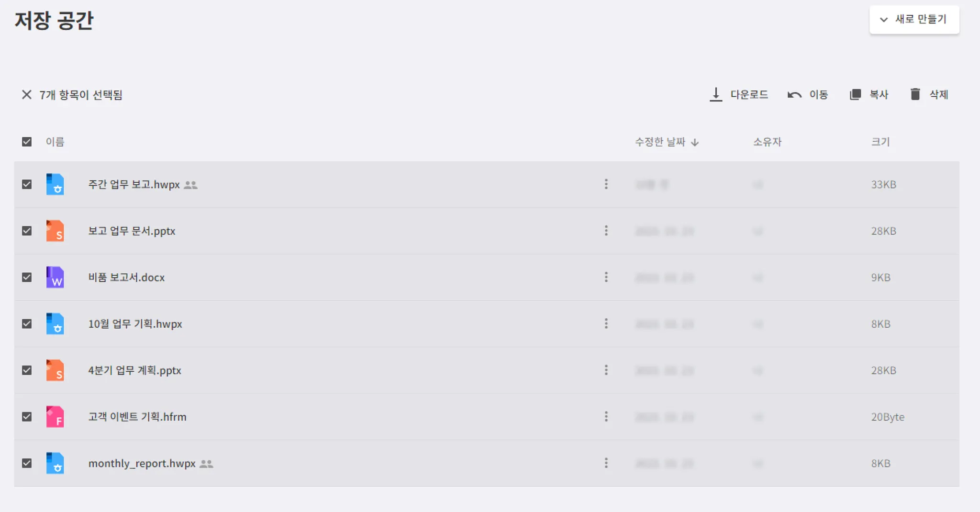Clear the selection with the X icon
980x512 pixels.
pos(27,95)
